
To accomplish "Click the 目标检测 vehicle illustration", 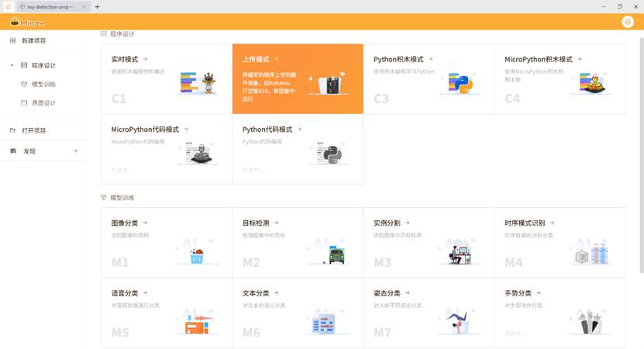I will (335, 254).
